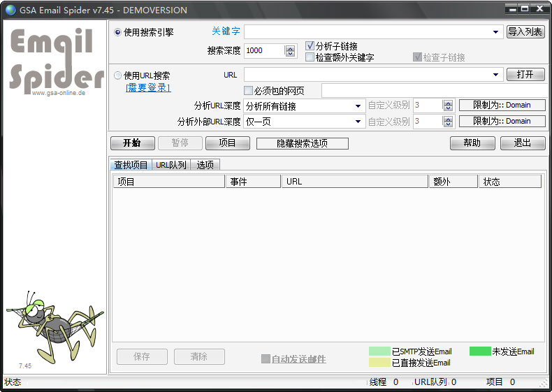Open the 分析外部URL深度 dropdown
The image size is (552, 392).
pos(358,122)
